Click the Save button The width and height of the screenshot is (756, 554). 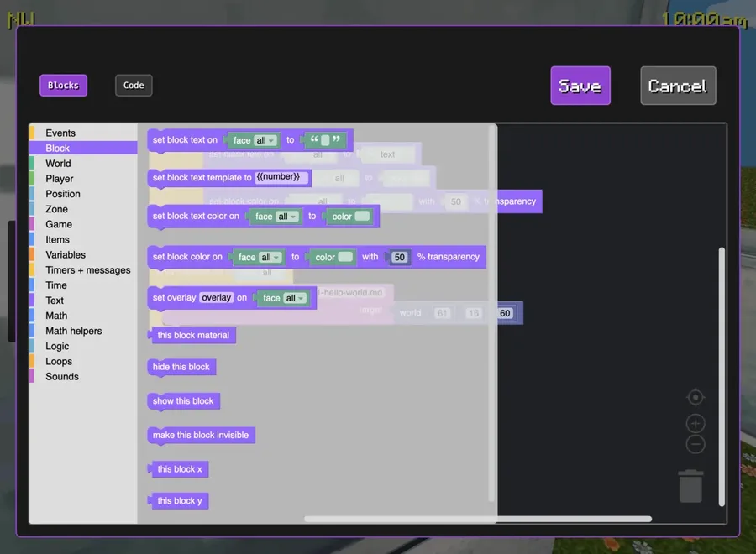tap(580, 85)
